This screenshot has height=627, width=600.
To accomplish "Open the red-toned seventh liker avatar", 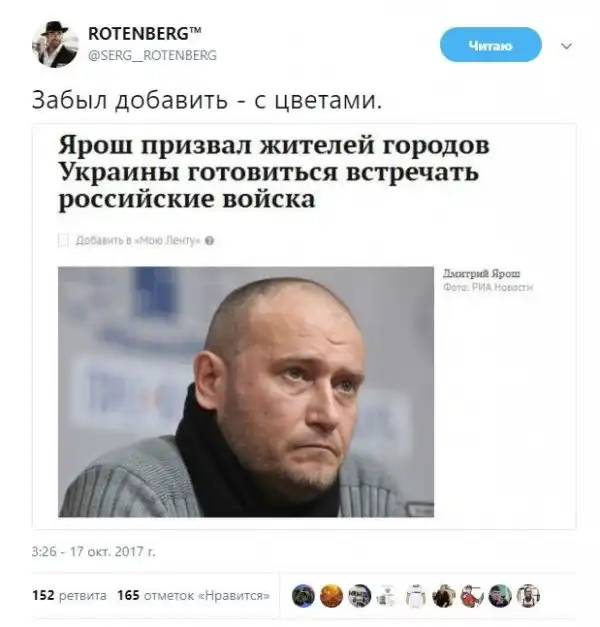I will click(x=472, y=596).
